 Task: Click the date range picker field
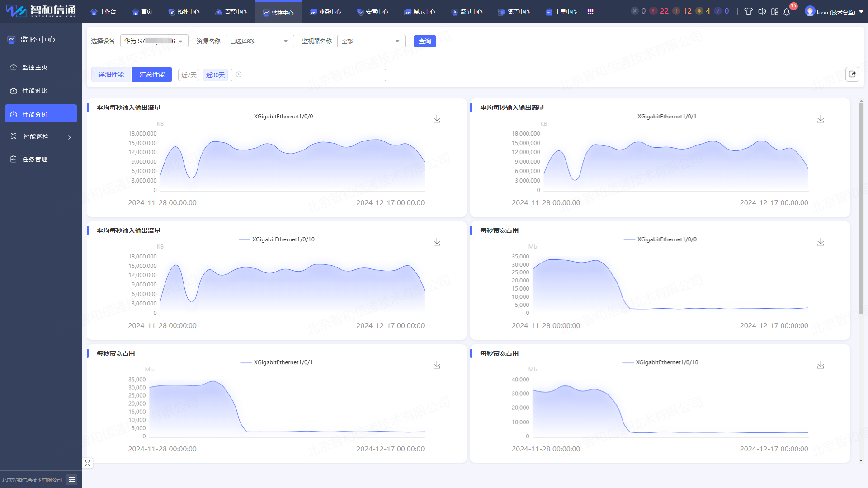[x=308, y=75]
